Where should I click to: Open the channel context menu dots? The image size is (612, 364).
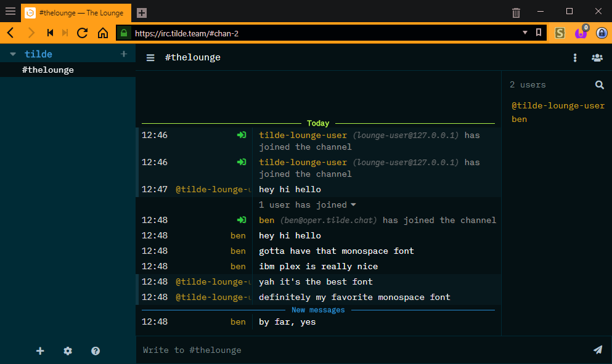(x=575, y=58)
